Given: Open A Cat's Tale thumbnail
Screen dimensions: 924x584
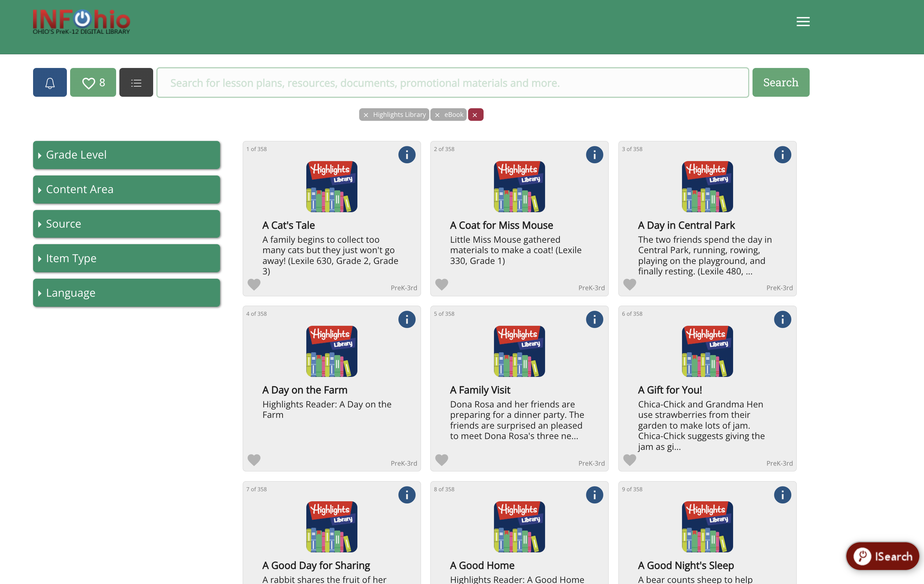Looking at the screenshot, I should (331, 187).
